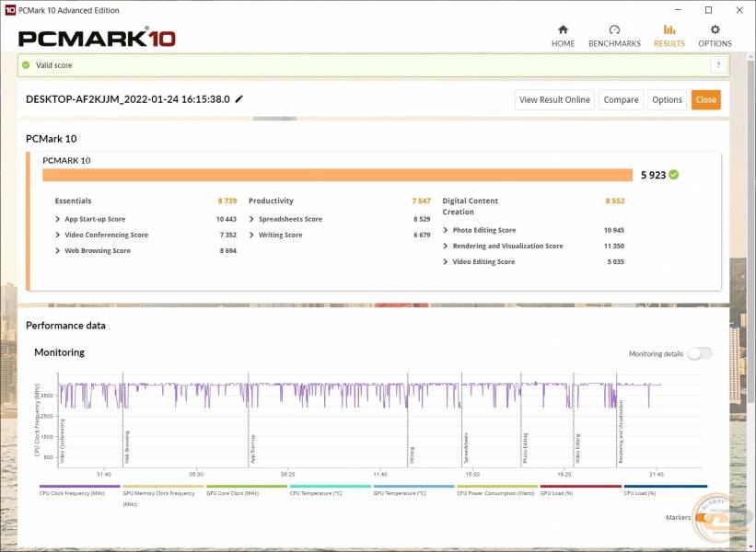Click the pencil icon to rename result
756x552 pixels.
[239, 99]
